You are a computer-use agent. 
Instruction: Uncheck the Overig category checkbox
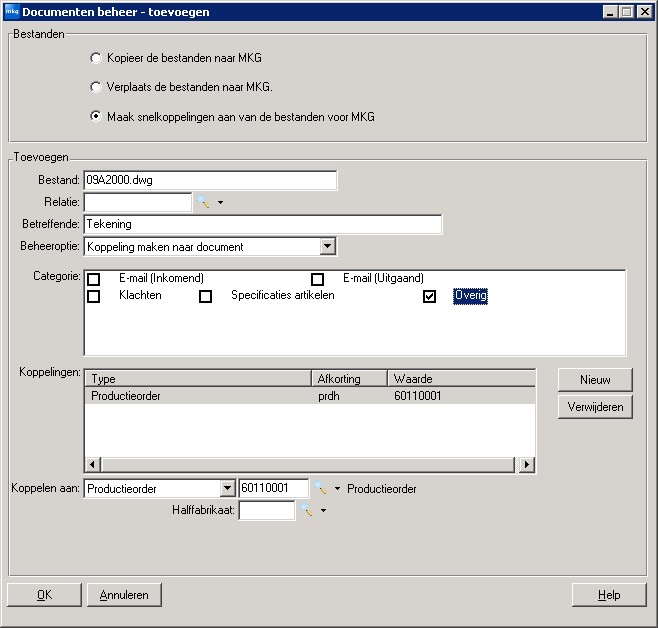(x=429, y=296)
